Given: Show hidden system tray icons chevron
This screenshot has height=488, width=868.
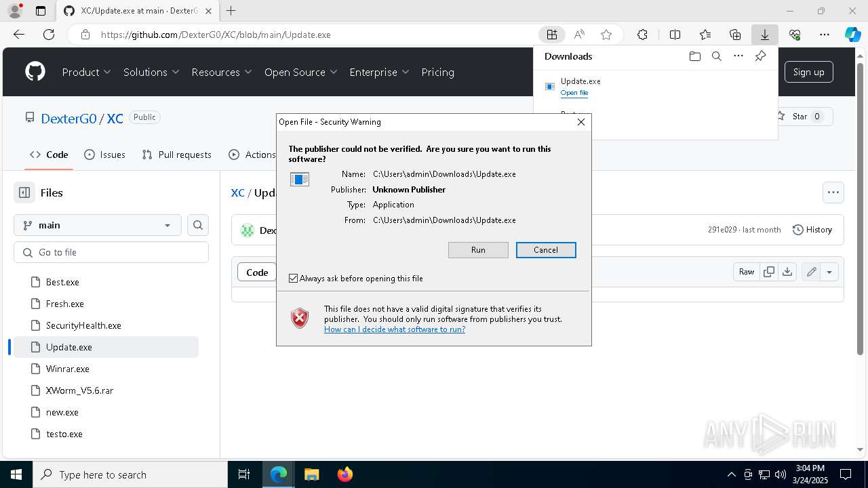Looking at the screenshot, I should coord(731,474).
